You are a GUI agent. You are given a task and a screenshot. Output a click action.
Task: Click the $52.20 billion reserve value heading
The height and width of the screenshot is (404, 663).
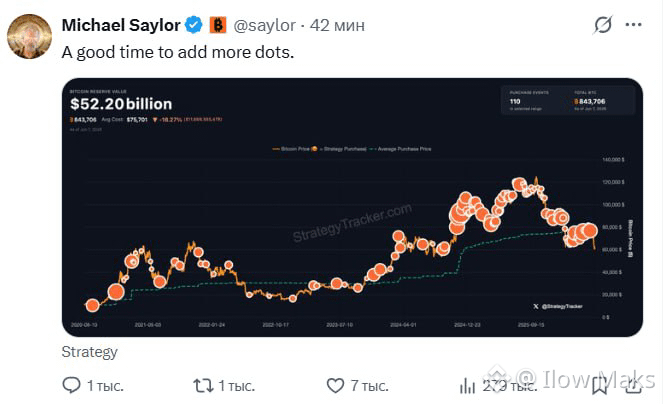coord(121,104)
